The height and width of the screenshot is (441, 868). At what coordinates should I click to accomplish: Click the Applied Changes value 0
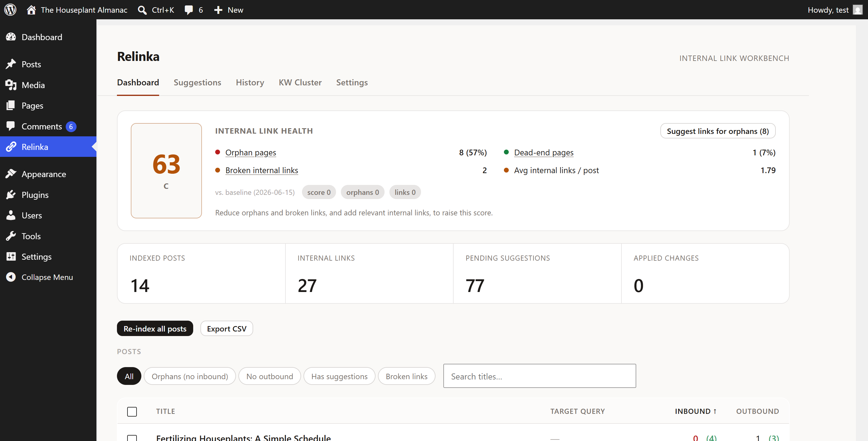pos(639,286)
